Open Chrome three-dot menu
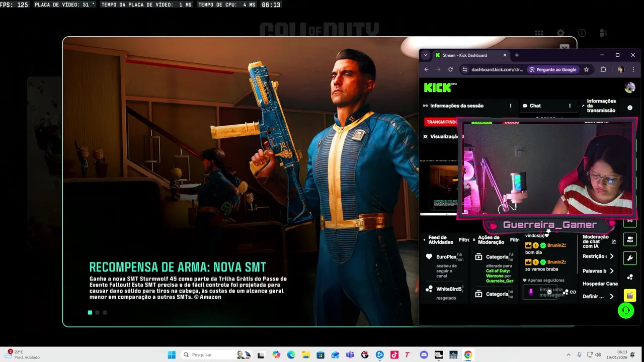Screen dimensions: 644x362 (x=633, y=69)
